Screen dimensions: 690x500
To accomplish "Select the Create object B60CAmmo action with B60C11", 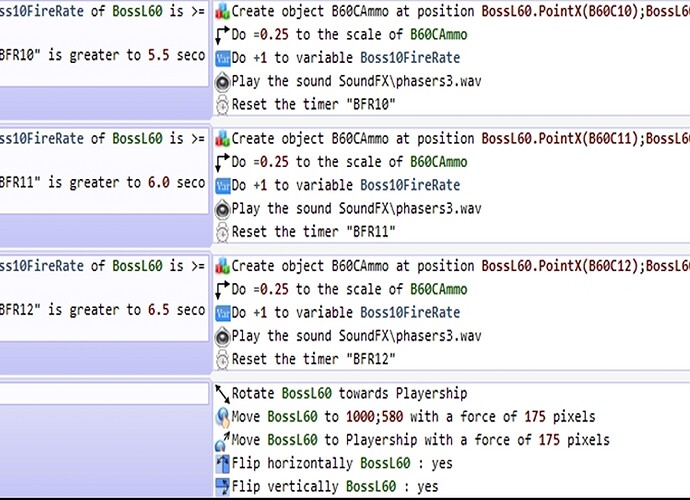I will pyautogui.click(x=461, y=139).
